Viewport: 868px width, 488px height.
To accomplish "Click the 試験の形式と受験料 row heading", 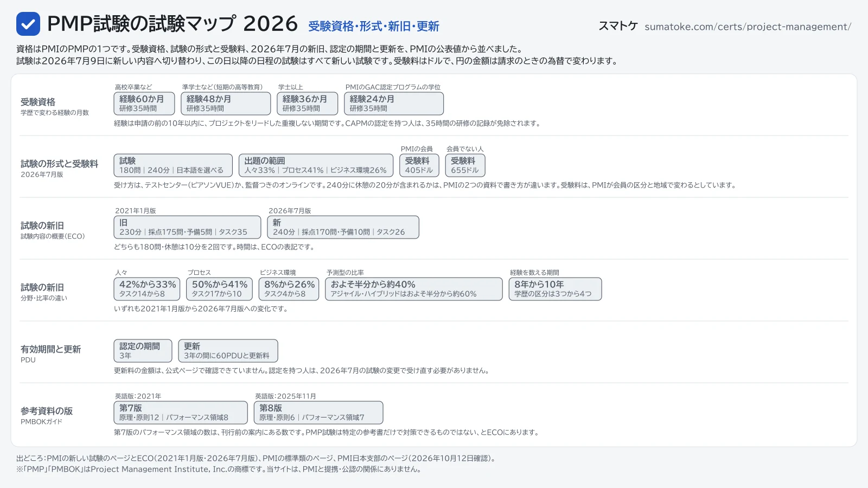I will [x=60, y=164].
